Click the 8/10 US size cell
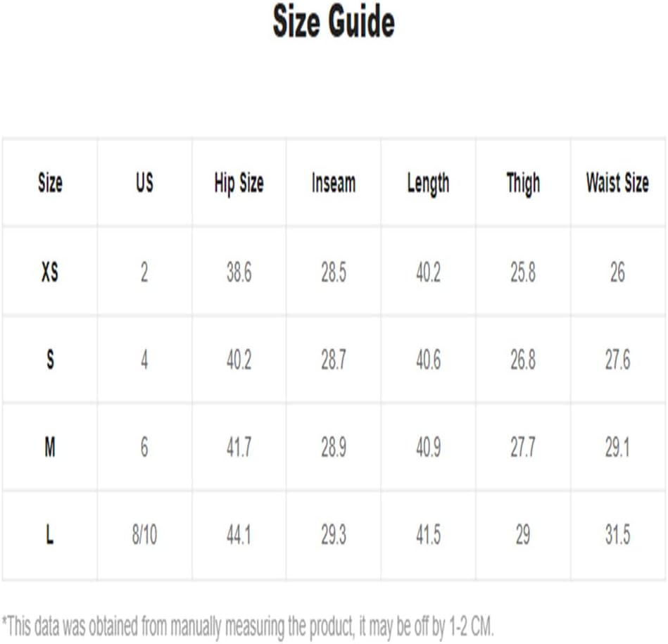 144,534
